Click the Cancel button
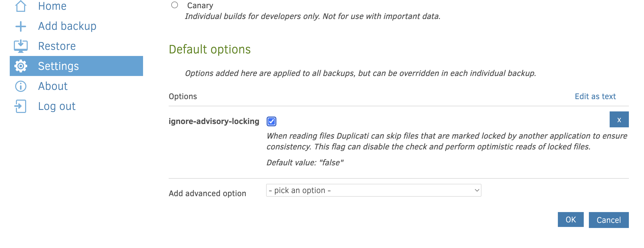Viewport: 644px width, 248px height. click(x=609, y=220)
